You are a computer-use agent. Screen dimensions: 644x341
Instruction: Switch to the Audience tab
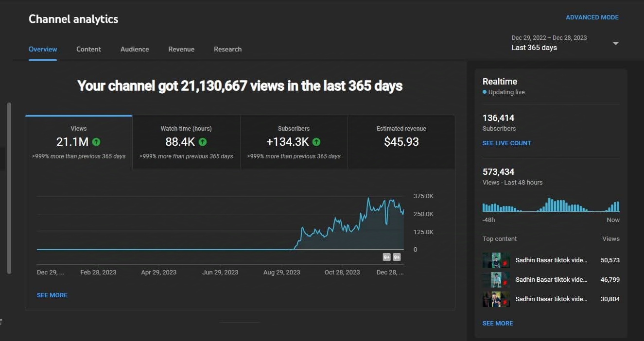pyautogui.click(x=134, y=49)
